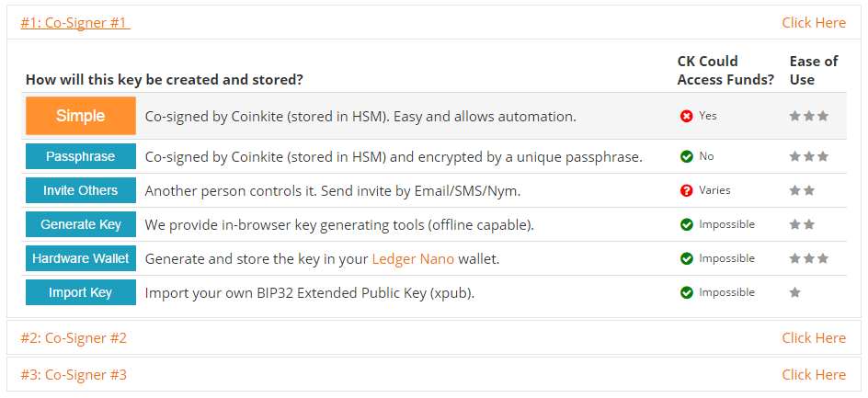Click green checkmark in Hardware Wallet row

687,258
